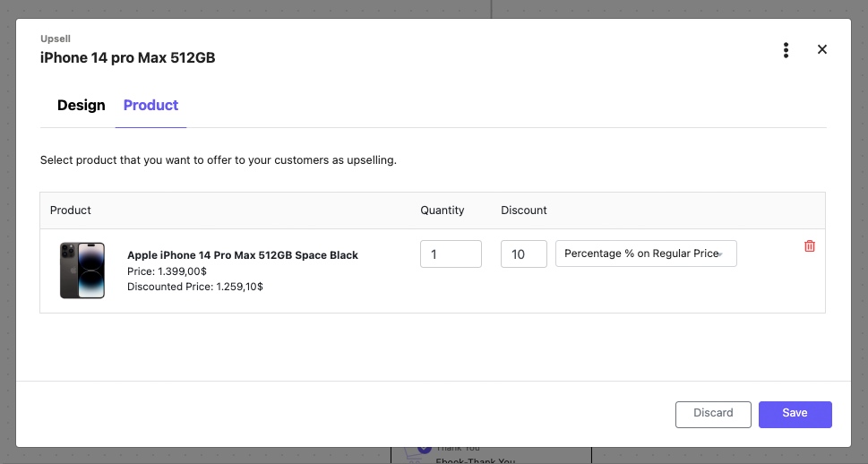
Task: Close the upsell dialog with X
Action: point(822,49)
